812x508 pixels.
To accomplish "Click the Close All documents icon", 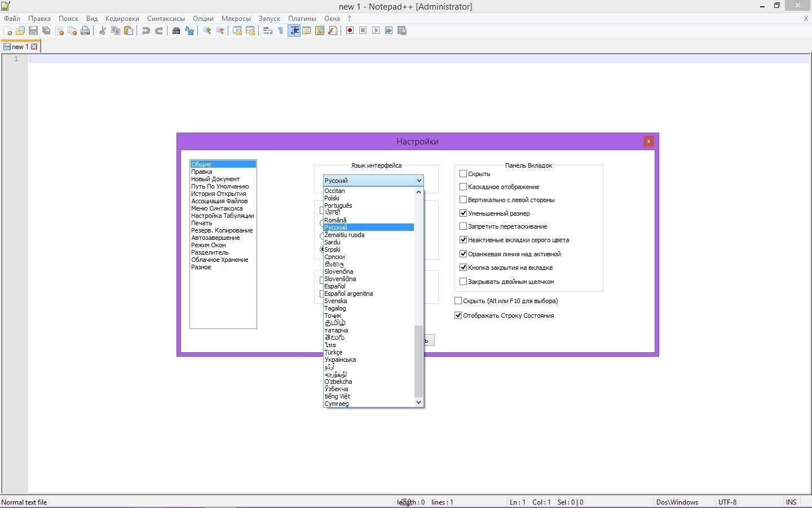I will click(72, 30).
